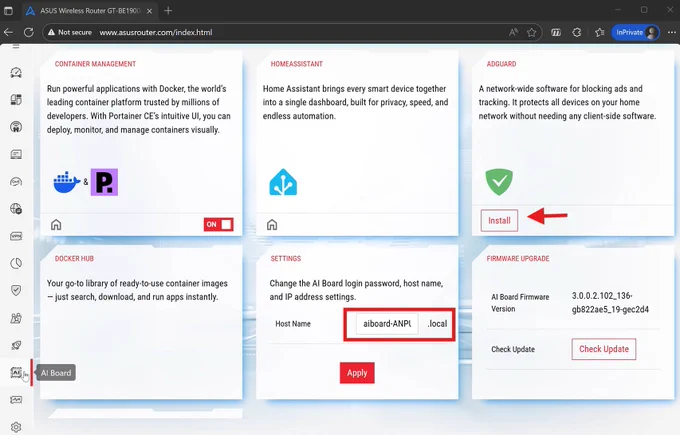This screenshot has height=435, width=680.
Task: Open the rocket boost sidebar icon
Action: coord(16,345)
